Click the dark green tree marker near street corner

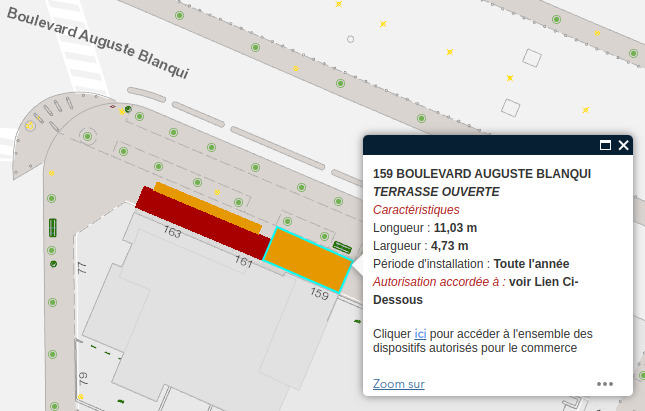click(128, 108)
